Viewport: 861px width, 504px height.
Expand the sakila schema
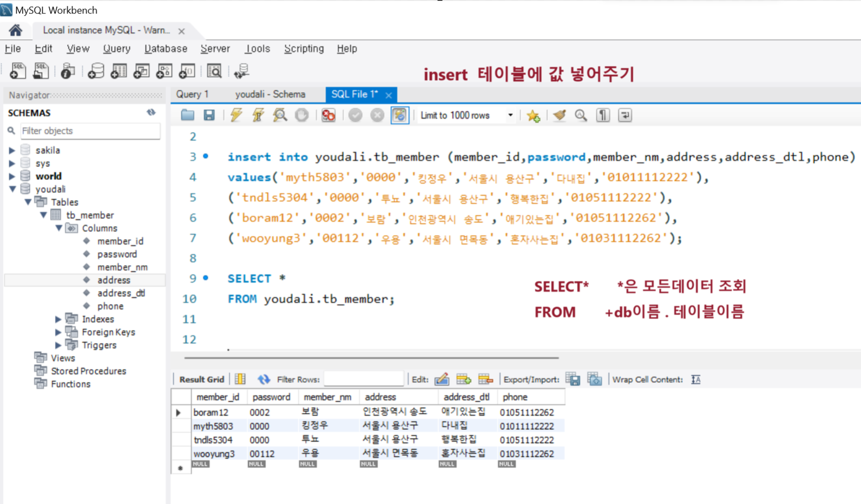click(x=12, y=150)
